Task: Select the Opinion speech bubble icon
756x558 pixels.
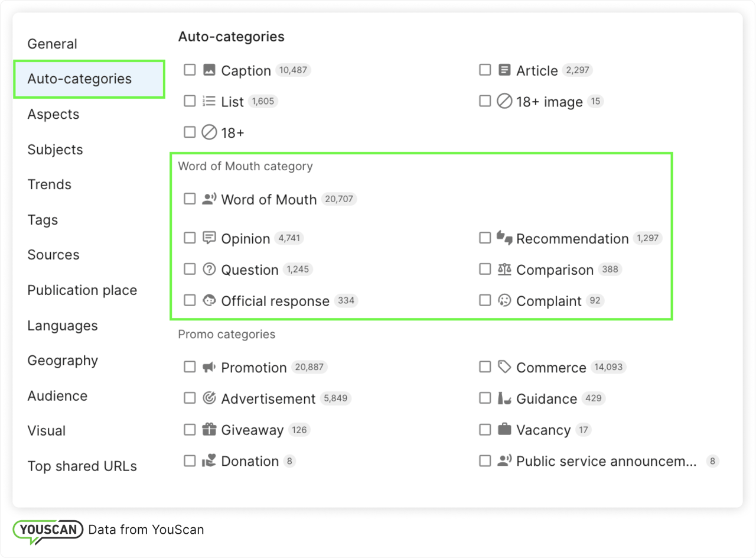Action: click(209, 238)
